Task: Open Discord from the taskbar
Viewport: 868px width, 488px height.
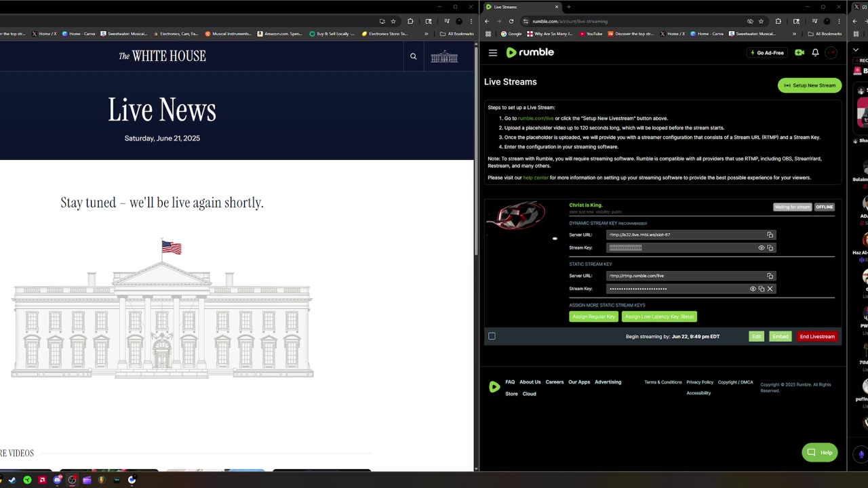Action: tap(57, 480)
